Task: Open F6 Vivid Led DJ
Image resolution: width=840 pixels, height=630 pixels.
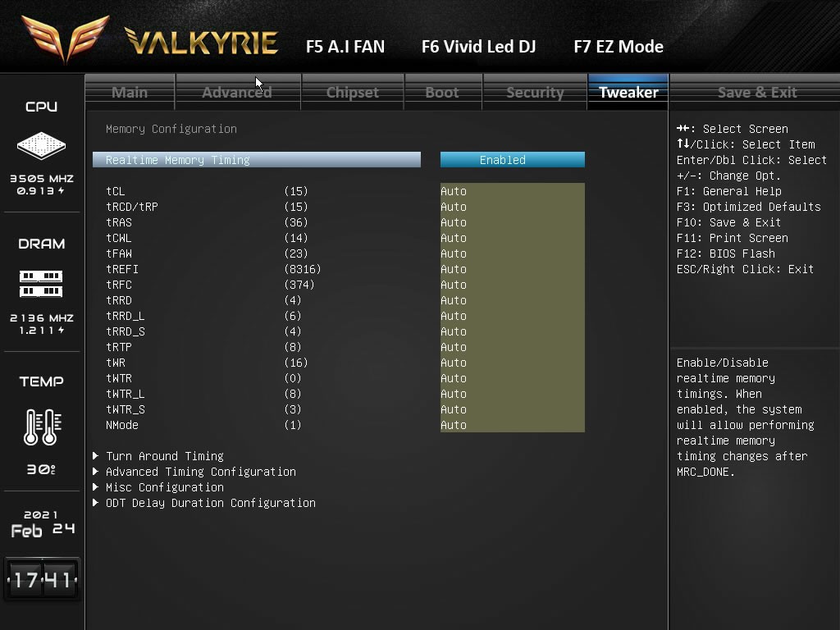Action: click(479, 47)
